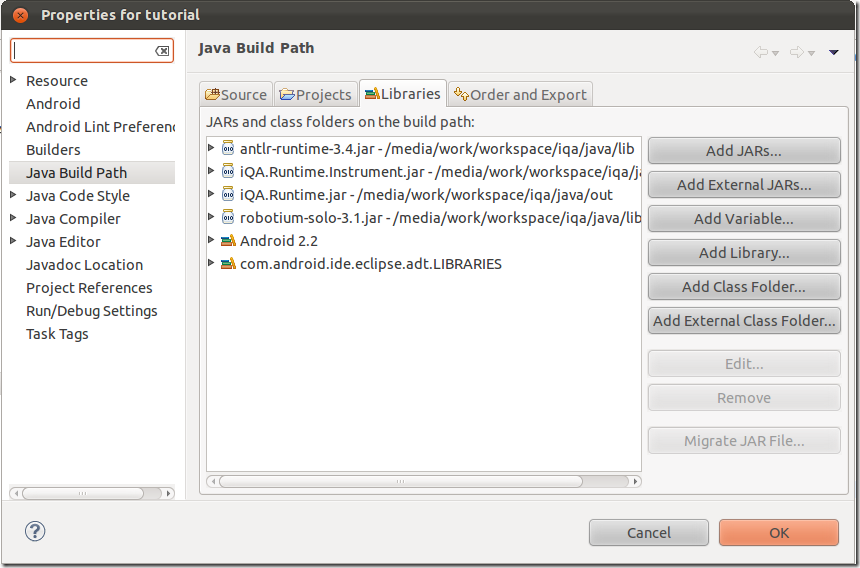The height and width of the screenshot is (568, 860).
Task: Click Add External Class Folder... button
Action: [x=744, y=321]
